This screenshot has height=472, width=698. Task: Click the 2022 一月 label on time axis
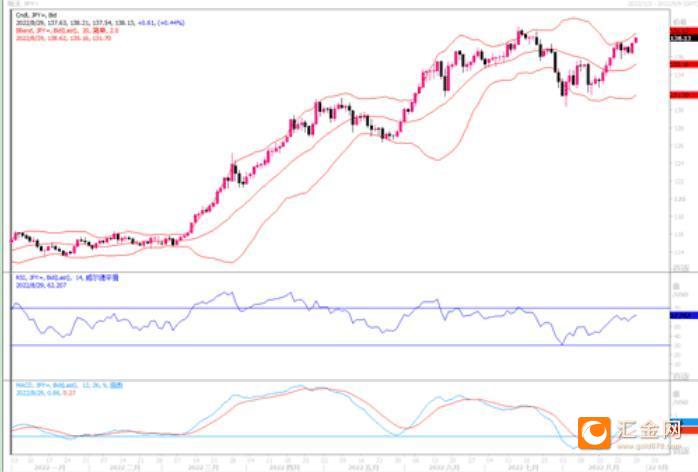(x=50, y=468)
